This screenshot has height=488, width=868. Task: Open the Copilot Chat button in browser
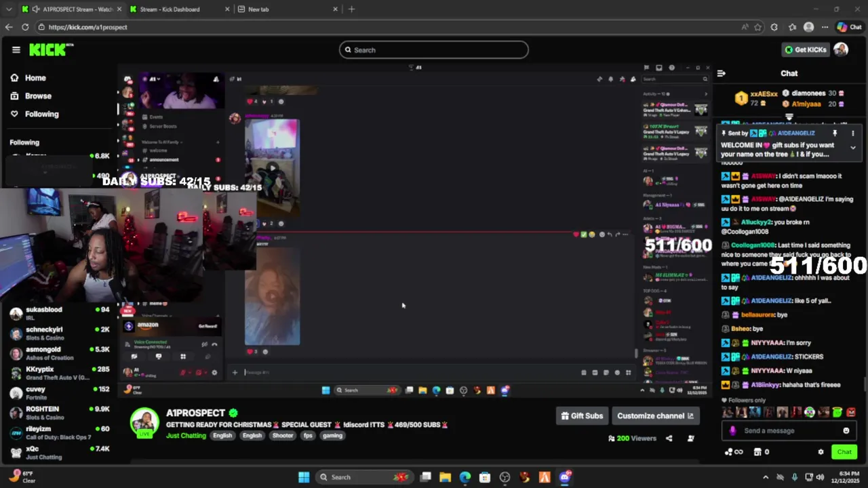[850, 27]
